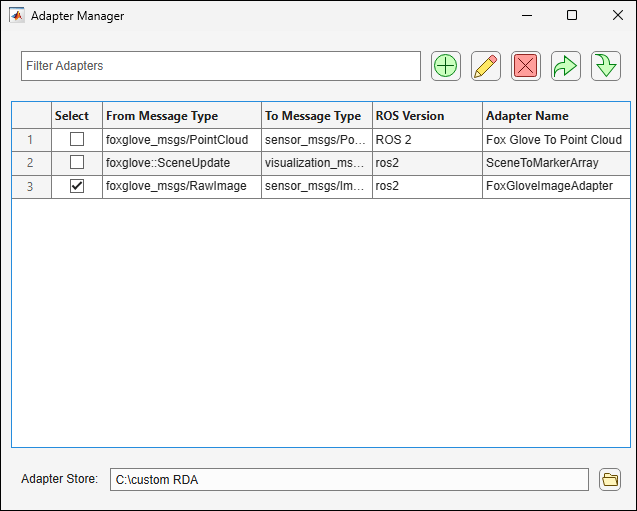The width and height of the screenshot is (637, 511).
Task: Select the foxglove::SceneUpdate cell
Action: coord(182,163)
